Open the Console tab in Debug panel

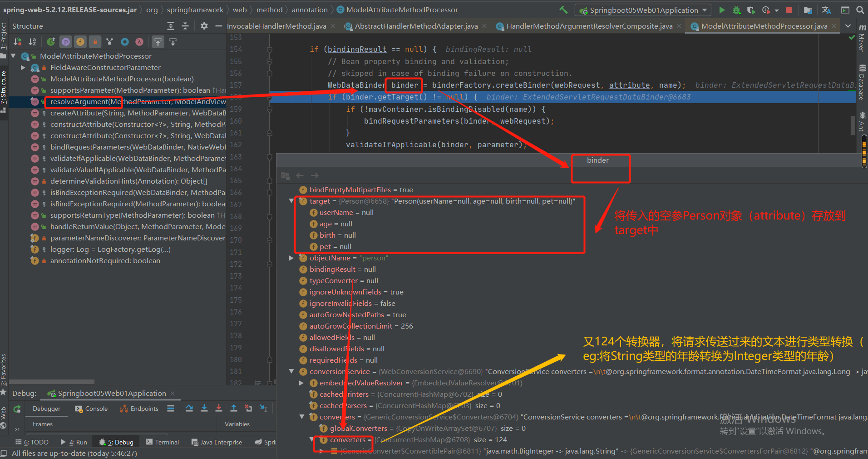[91, 409]
